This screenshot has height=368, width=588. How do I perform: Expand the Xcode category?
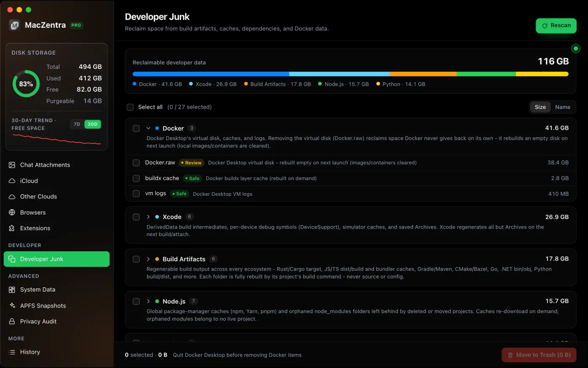(x=148, y=217)
